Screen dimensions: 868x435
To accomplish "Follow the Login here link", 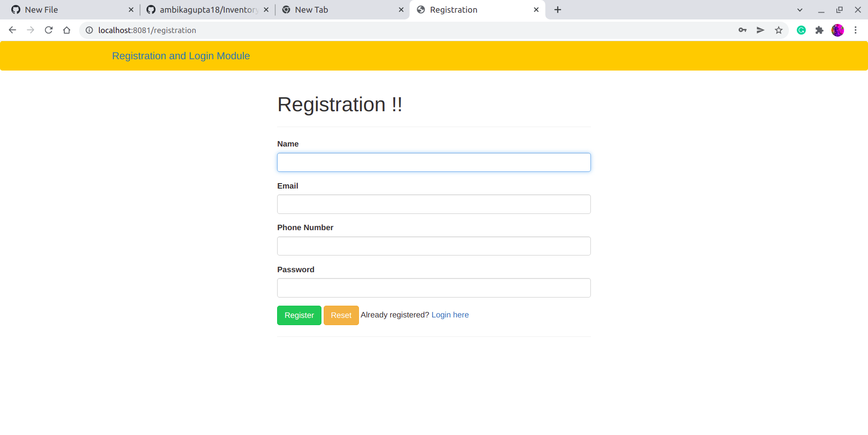I will (450, 315).
